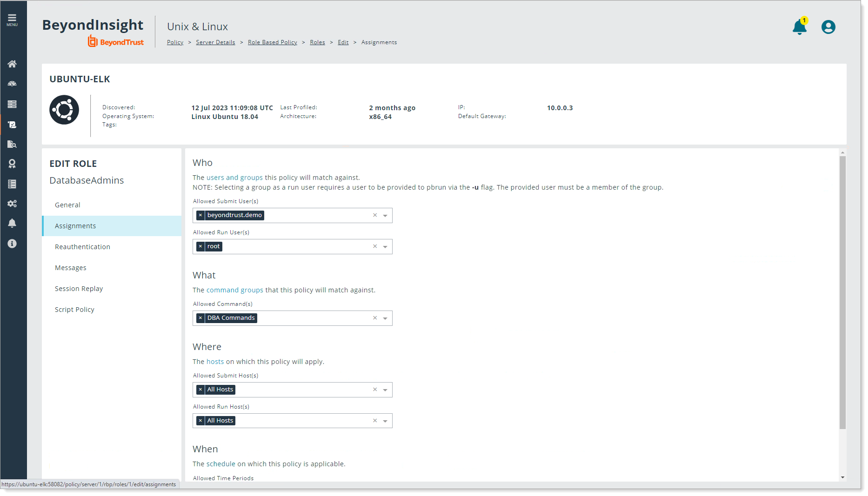
Task: Select the Script Policy role section
Action: (112, 310)
